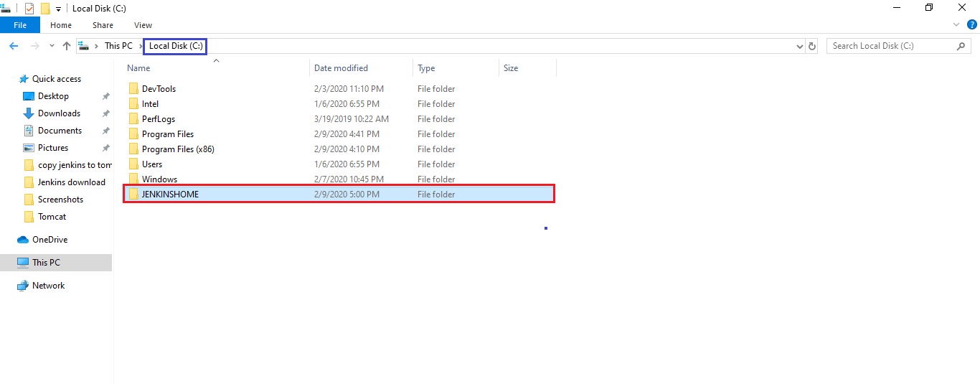Go back with the Back arrow
This screenshot has height=384, width=980.
coord(14,46)
